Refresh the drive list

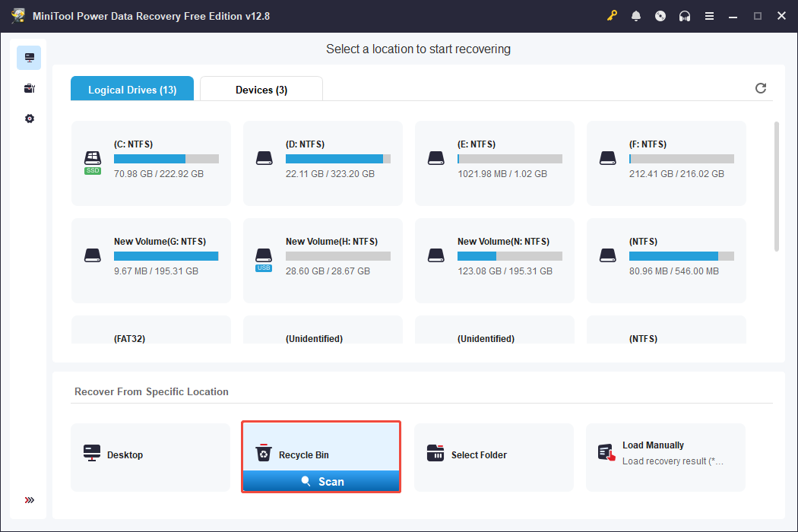(x=761, y=88)
